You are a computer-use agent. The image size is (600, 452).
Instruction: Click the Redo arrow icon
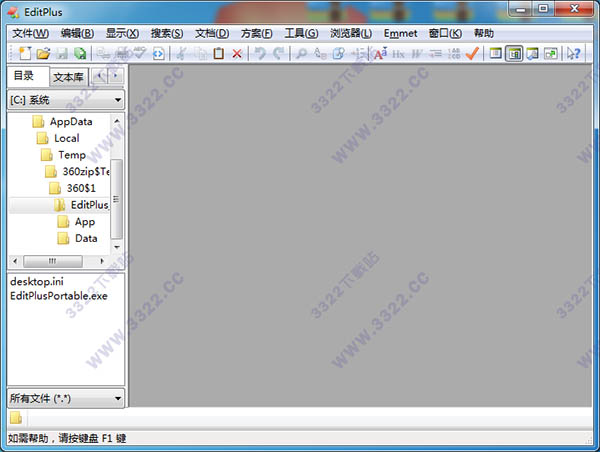coord(279,53)
